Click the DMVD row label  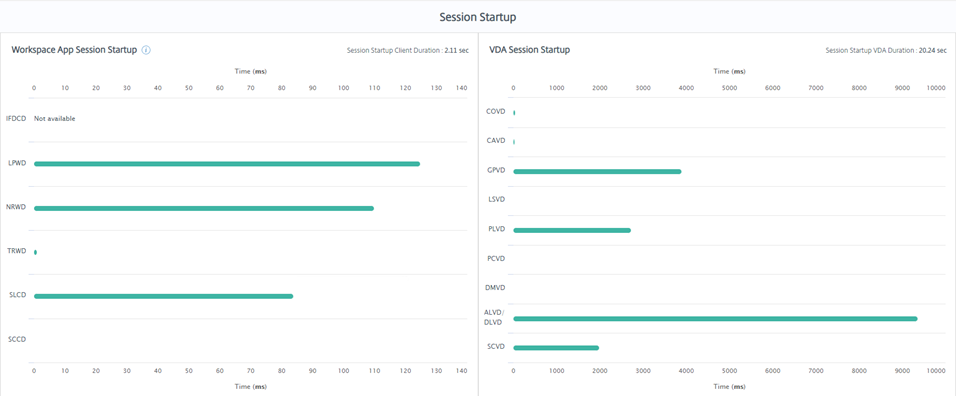click(x=496, y=288)
